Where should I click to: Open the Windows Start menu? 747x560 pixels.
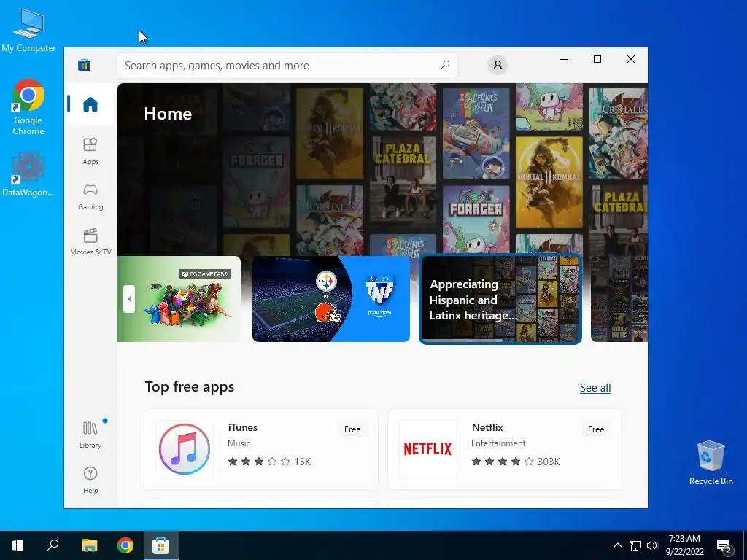point(18,545)
